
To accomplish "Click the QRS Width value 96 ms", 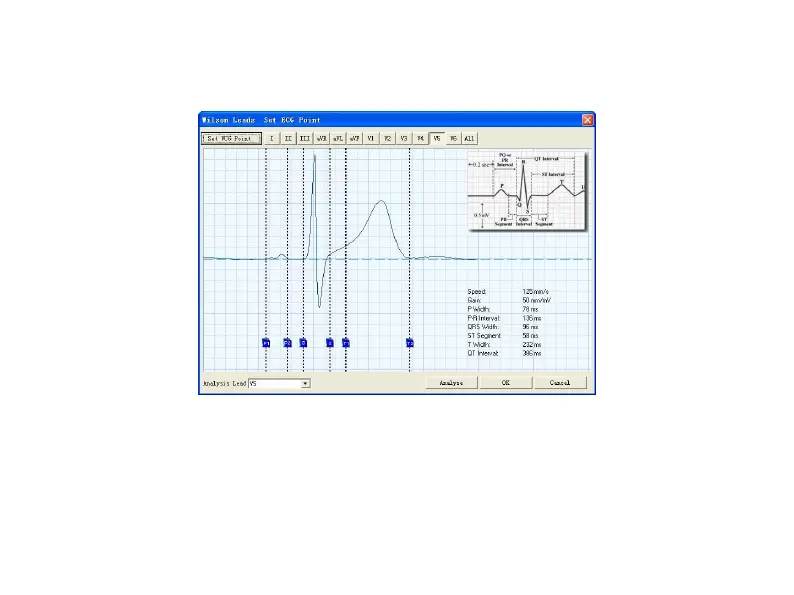I will click(530, 327).
